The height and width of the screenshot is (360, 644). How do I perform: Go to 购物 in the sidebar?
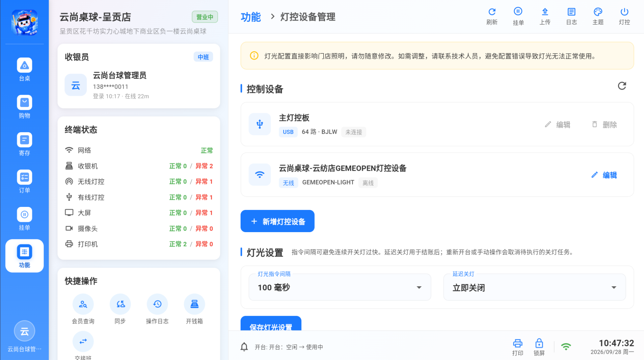click(24, 107)
